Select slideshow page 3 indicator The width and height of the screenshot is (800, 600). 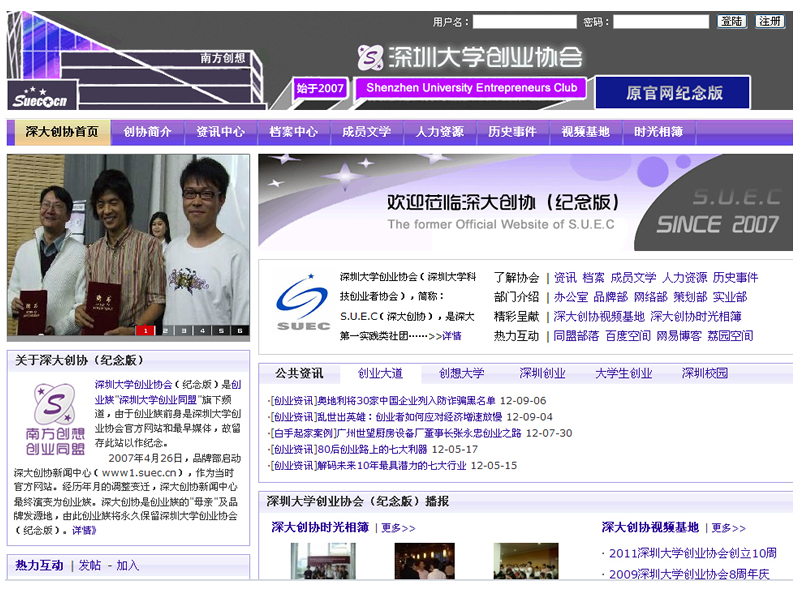point(184,331)
